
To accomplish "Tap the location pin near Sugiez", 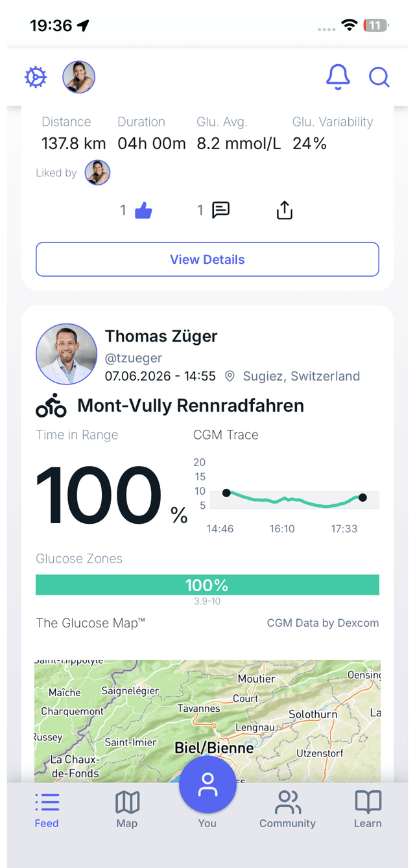I will [230, 377].
